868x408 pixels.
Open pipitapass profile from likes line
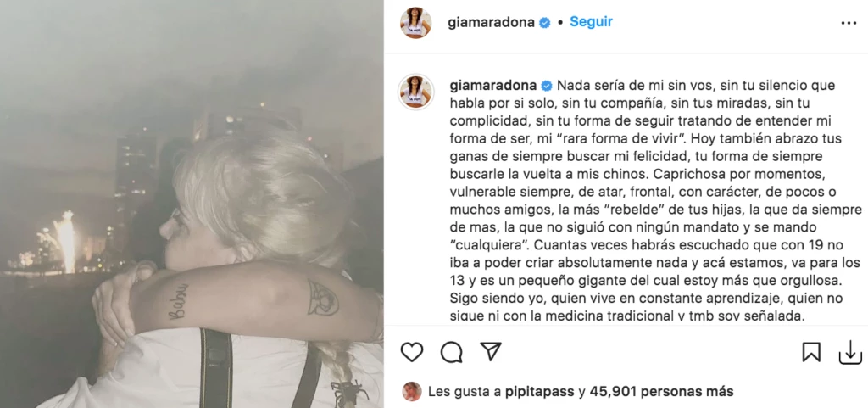coord(540,392)
